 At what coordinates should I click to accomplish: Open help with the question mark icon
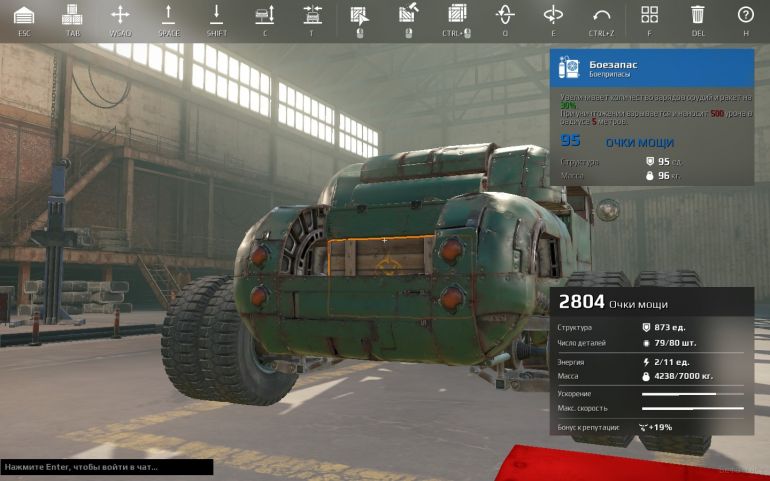[745, 15]
